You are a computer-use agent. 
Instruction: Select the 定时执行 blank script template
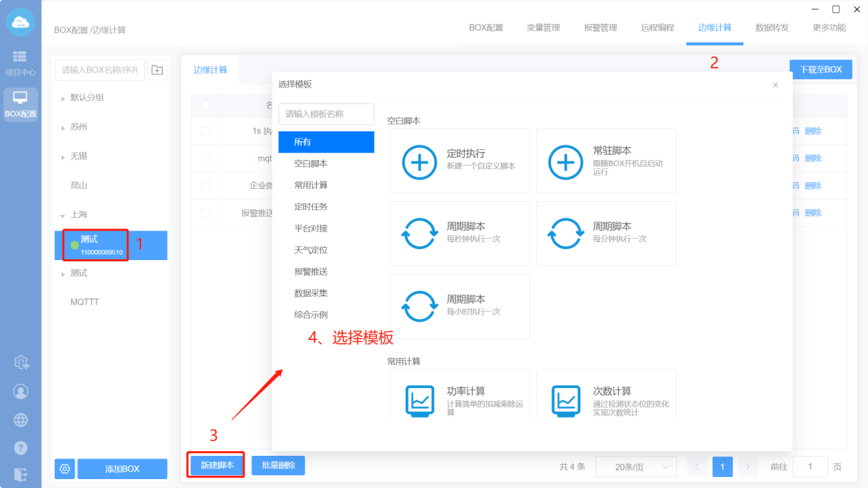click(x=459, y=161)
